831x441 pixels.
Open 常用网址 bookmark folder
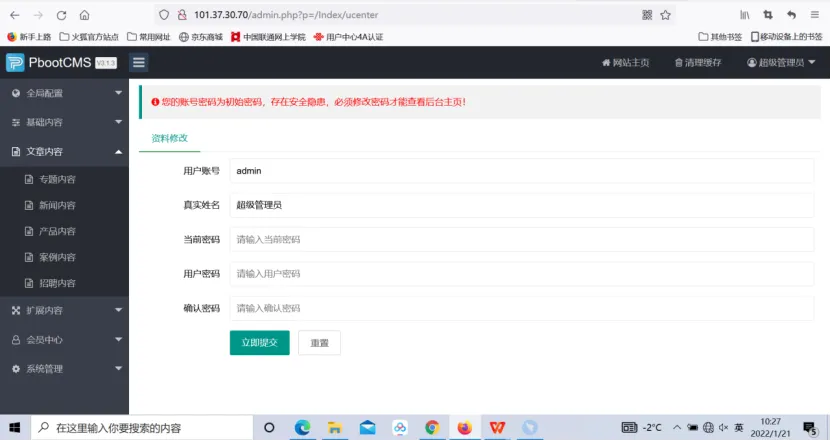click(x=149, y=37)
